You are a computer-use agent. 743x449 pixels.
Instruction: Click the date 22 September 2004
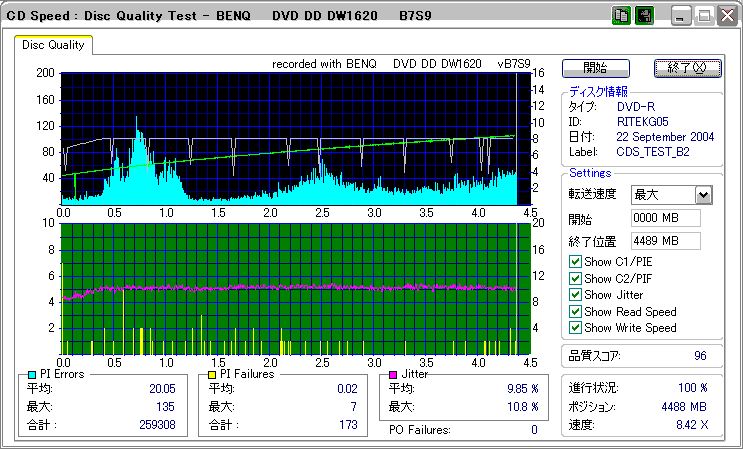pyautogui.click(x=665, y=137)
